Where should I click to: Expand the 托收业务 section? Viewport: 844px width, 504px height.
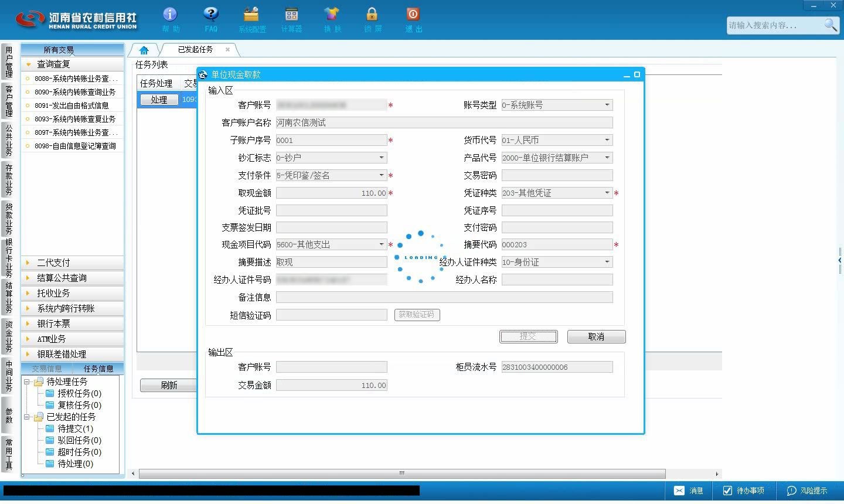point(72,293)
